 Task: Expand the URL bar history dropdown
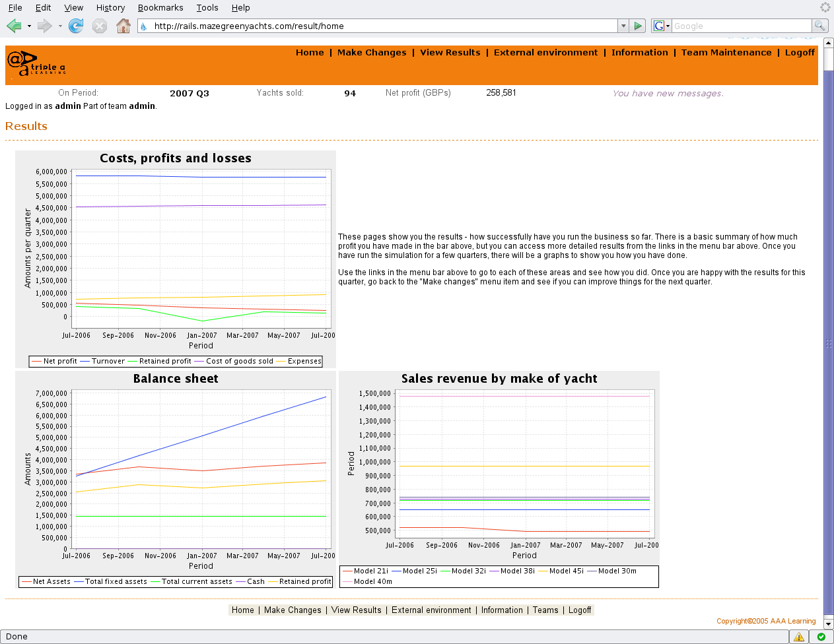pyautogui.click(x=623, y=26)
